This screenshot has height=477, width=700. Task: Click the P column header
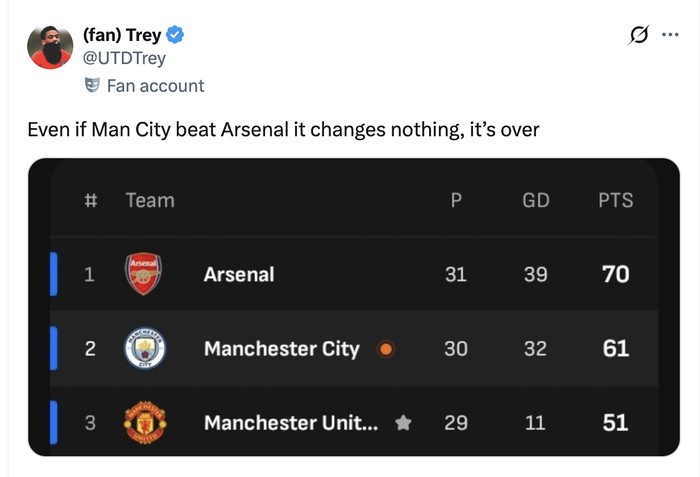(x=456, y=200)
